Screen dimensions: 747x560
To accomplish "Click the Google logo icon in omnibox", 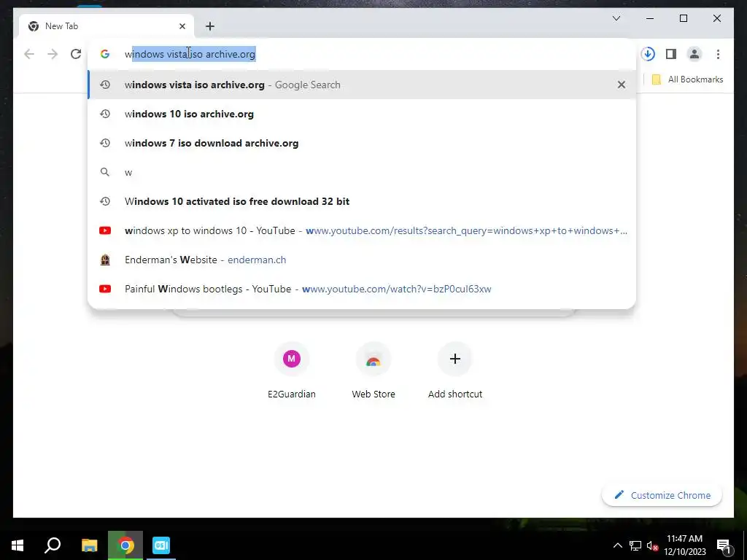I will point(105,54).
